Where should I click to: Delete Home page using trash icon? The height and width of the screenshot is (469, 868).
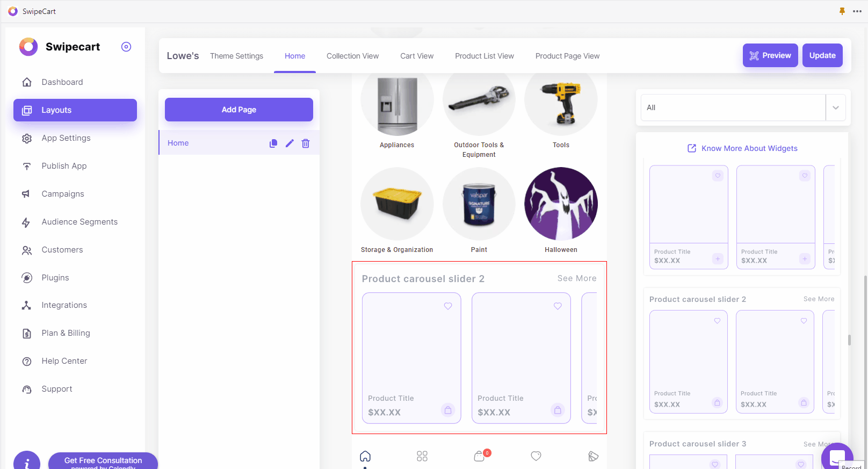click(x=306, y=143)
